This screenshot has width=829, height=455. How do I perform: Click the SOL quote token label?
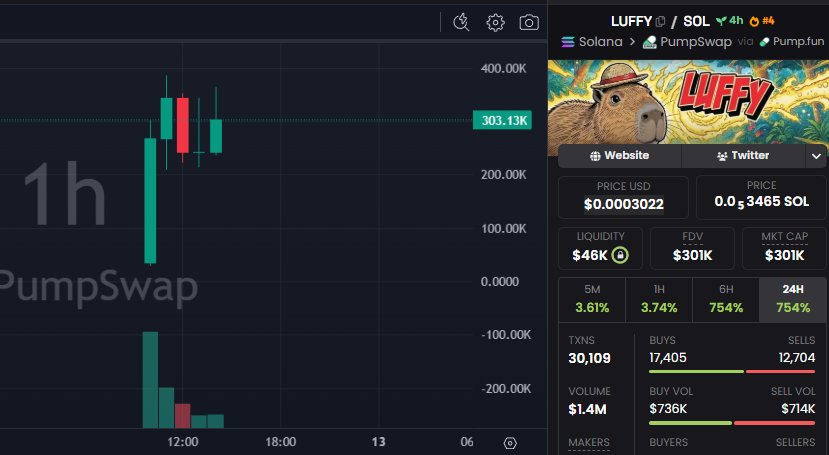point(696,22)
